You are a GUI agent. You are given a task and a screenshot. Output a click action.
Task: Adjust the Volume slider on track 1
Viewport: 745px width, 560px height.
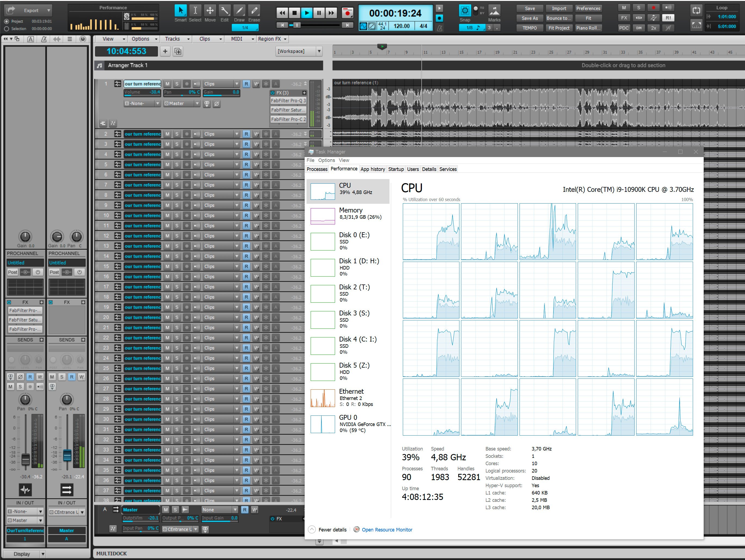pyautogui.click(x=142, y=92)
